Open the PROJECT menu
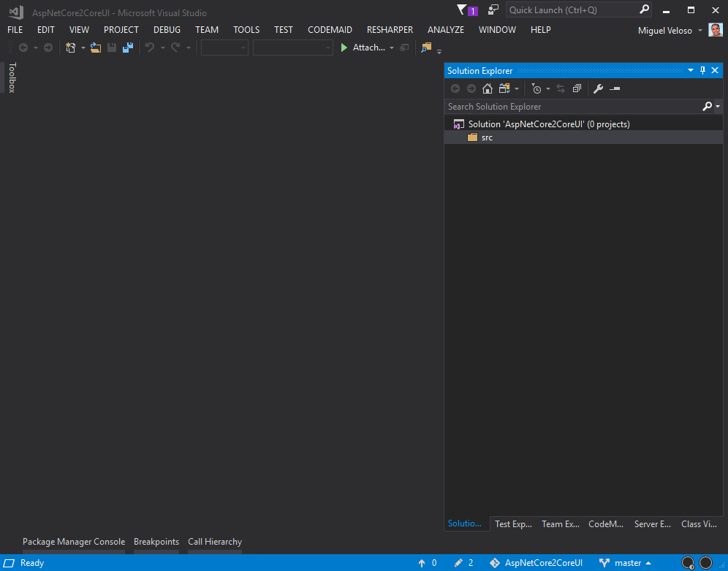728x571 pixels. pos(121,30)
